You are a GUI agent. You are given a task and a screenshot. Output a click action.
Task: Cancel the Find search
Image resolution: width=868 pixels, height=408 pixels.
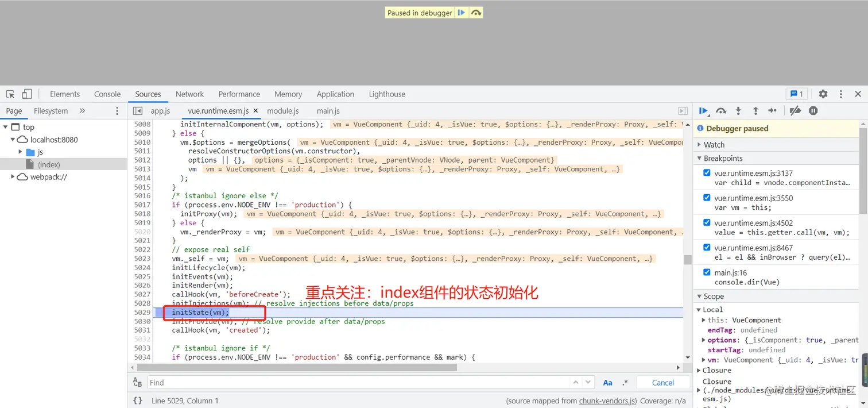pyautogui.click(x=663, y=383)
